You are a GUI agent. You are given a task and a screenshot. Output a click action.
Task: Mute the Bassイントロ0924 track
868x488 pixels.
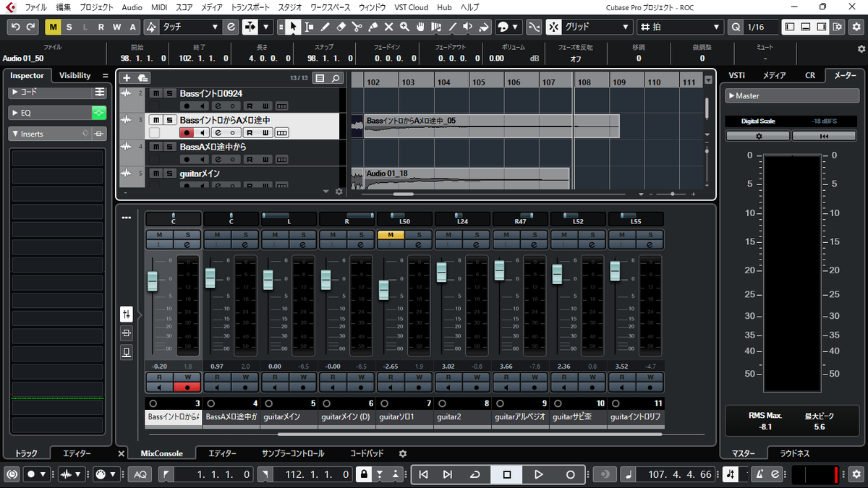(155, 93)
